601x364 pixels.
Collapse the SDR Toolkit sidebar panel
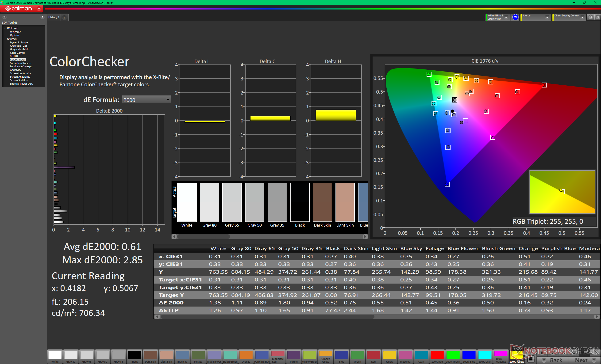pyautogui.click(x=42, y=17)
